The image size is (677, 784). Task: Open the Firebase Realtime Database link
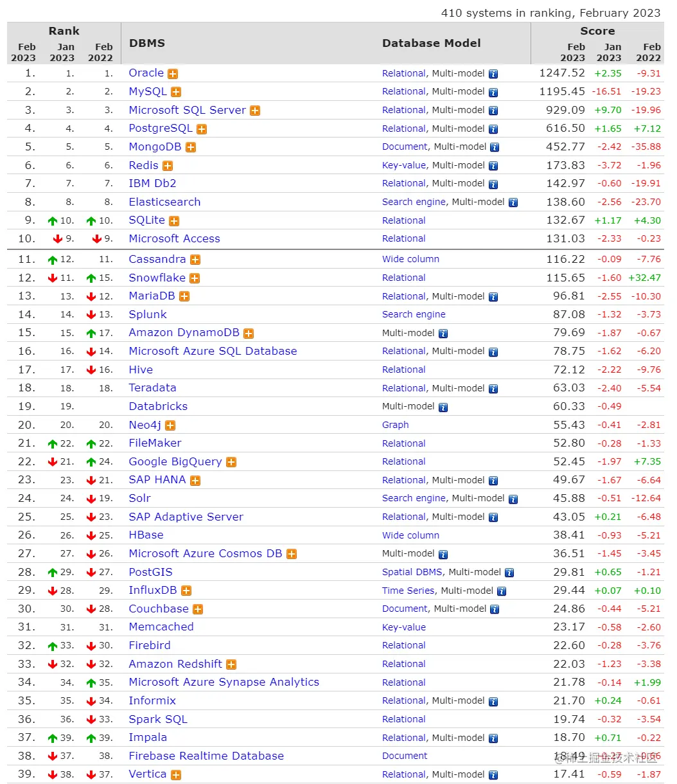tap(206, 756)
